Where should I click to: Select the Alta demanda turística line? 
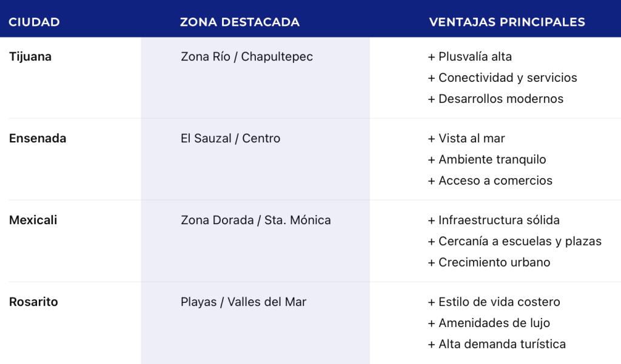pos(497,345)
